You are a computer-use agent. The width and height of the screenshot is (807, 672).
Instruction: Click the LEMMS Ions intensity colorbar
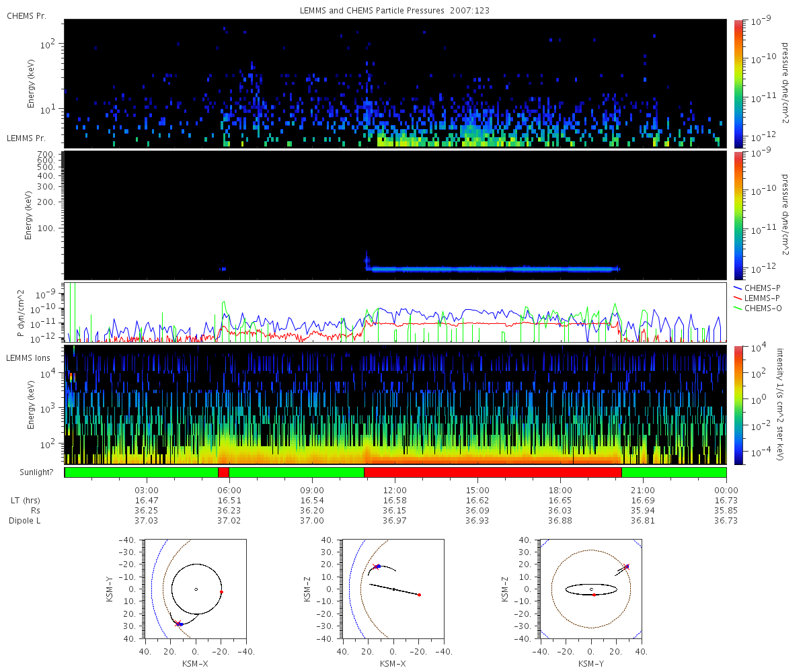(x=738, y=404)
